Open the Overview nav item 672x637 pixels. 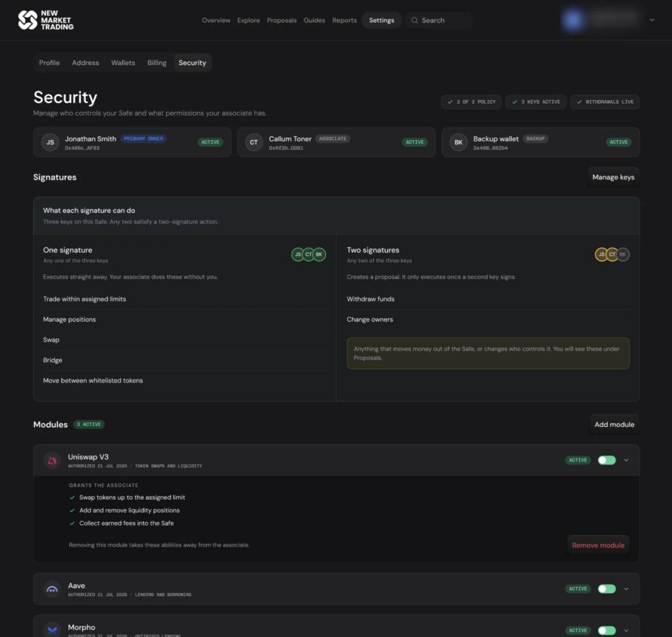216,20
